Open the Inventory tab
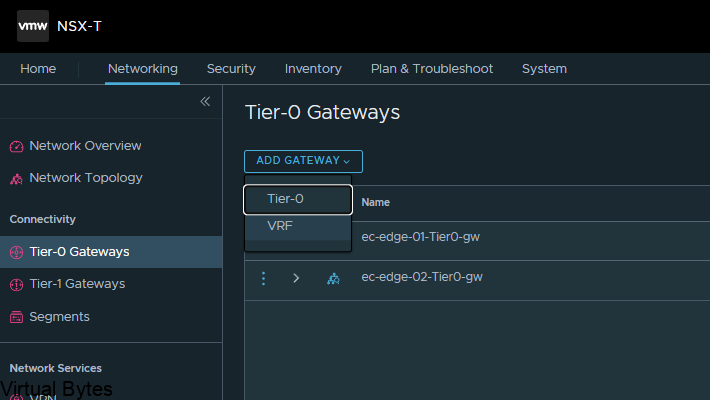Viewport: 710px width, 400px height. coord(313,69)
